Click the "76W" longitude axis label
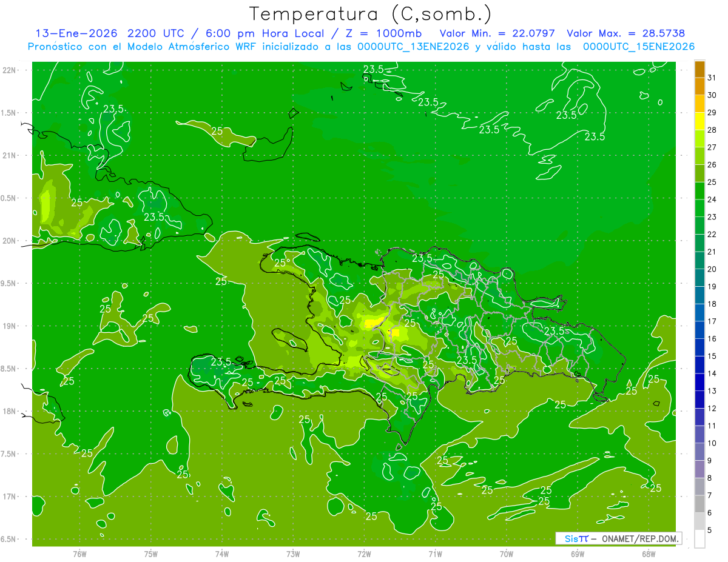The image size is (728, 562). pyautogui.click(x=79, y=554)
